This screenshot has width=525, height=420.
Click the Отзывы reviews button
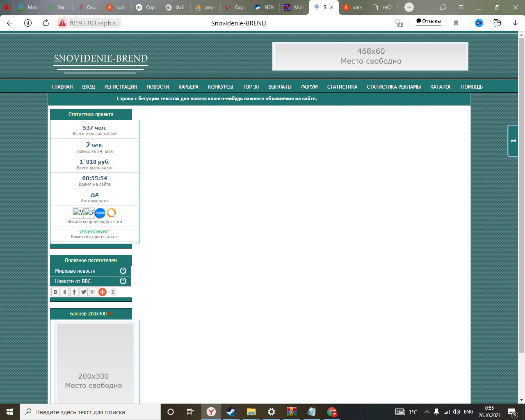click(428, 21)
